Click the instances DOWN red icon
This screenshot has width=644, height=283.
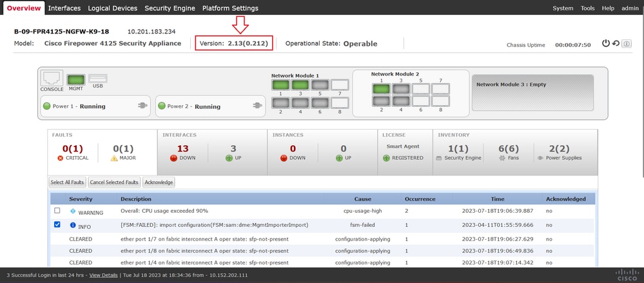[x=284, y=158]
